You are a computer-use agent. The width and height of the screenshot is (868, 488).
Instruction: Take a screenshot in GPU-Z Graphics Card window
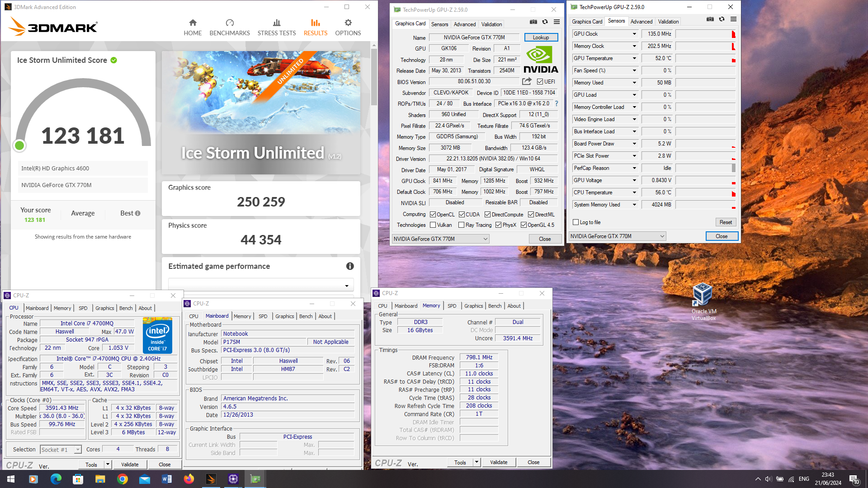[x=533, y=22]
